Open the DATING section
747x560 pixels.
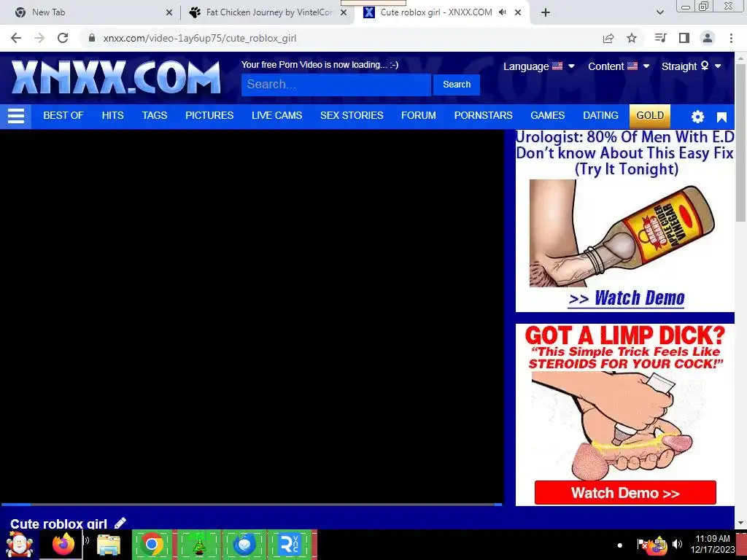(x=600, y=116)
